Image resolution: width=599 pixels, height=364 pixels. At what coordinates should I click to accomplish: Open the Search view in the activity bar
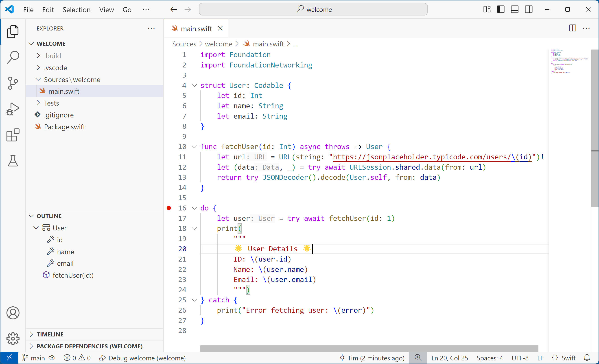coord(13,57)
